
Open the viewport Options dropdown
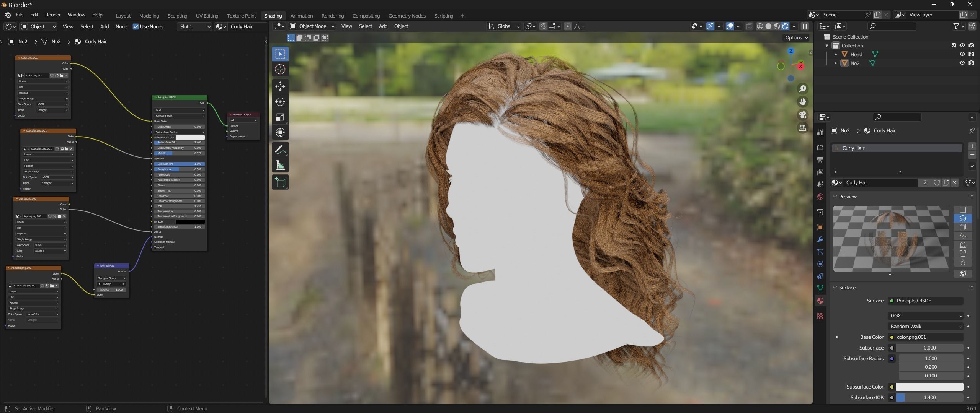(x=797, y=37)
